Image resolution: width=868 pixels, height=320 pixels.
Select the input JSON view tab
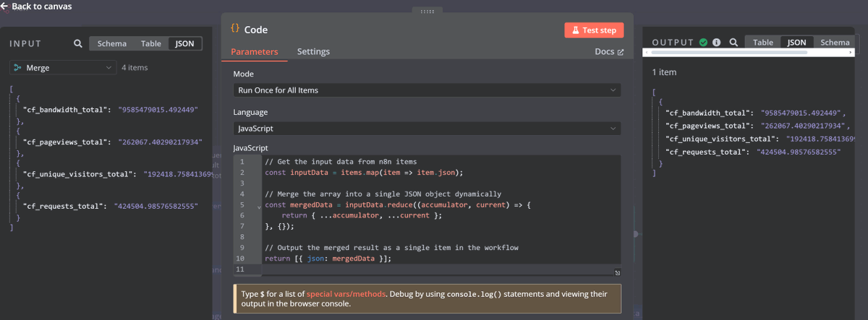tap(185, 43)
